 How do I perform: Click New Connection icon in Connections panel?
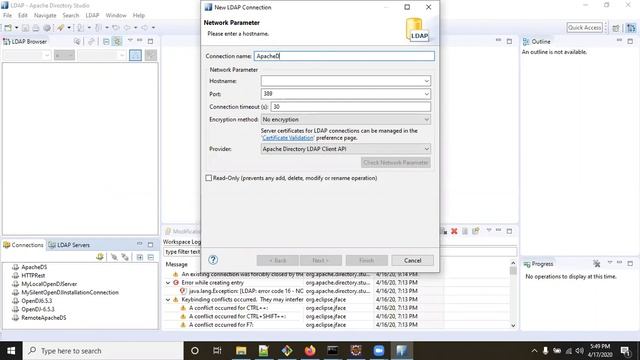click(x=100, y=257)
